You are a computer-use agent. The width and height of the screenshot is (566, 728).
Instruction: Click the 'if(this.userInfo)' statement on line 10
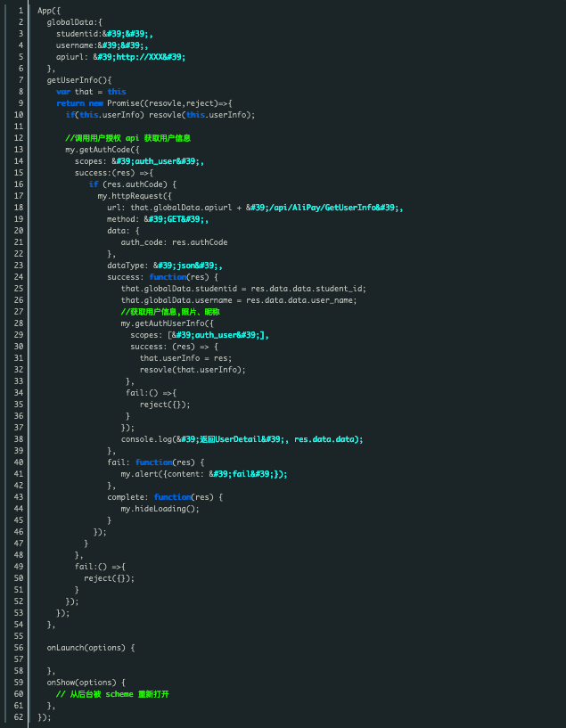point(105,115)
